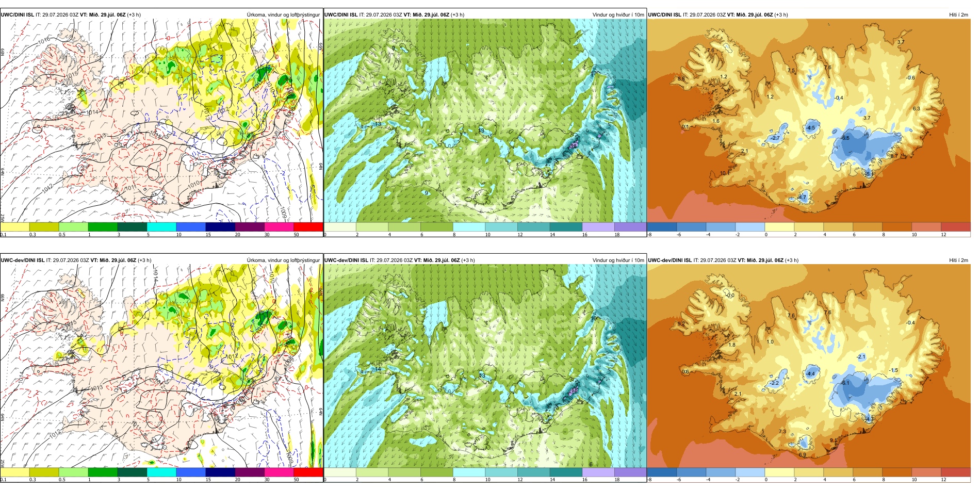Click the UWC title 'Úrkoma, vindur og loftþrýstingur'
The width and height of the screenshot is (980, 490).
(283, 14)
